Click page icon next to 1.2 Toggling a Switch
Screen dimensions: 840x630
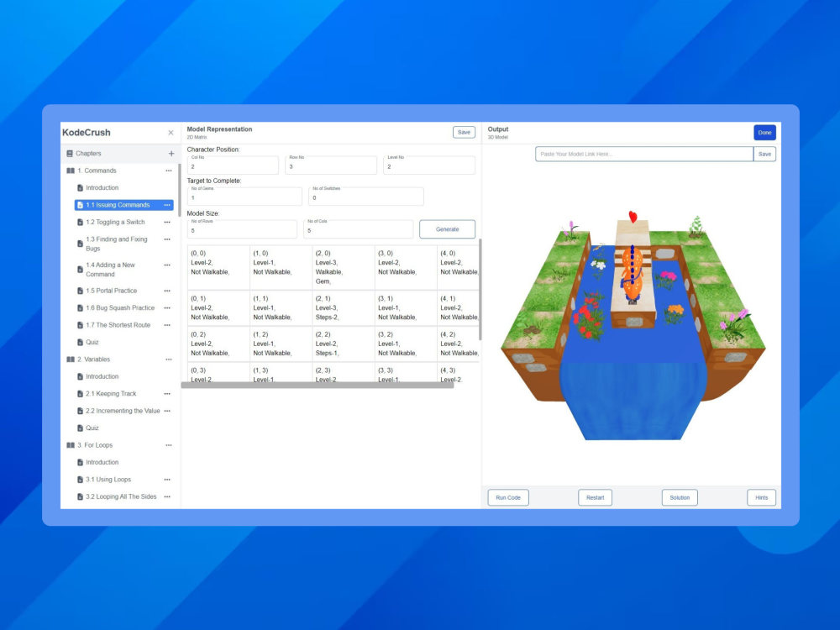80,223
